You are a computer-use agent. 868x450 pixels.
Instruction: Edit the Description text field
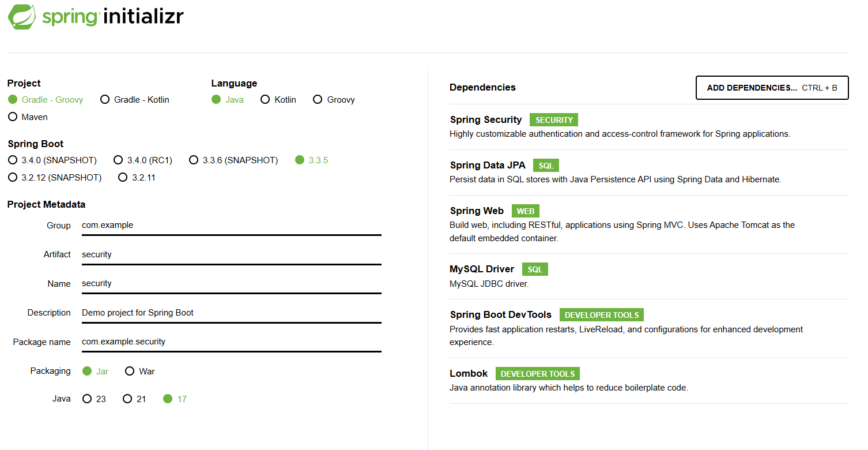point(232,313)
